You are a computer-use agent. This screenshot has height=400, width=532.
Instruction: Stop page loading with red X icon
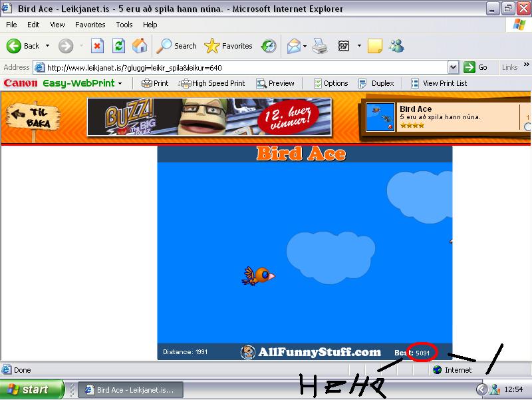tap(97, 46)
